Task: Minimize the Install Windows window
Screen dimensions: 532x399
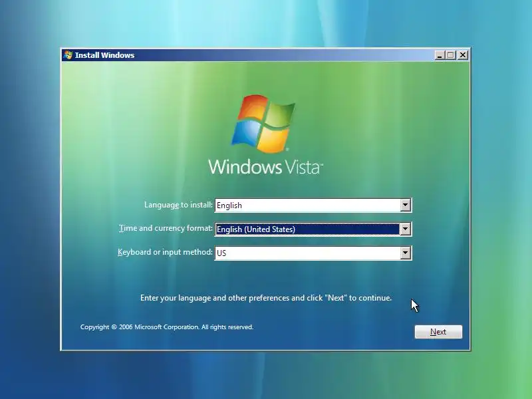Action: [440, 55]
